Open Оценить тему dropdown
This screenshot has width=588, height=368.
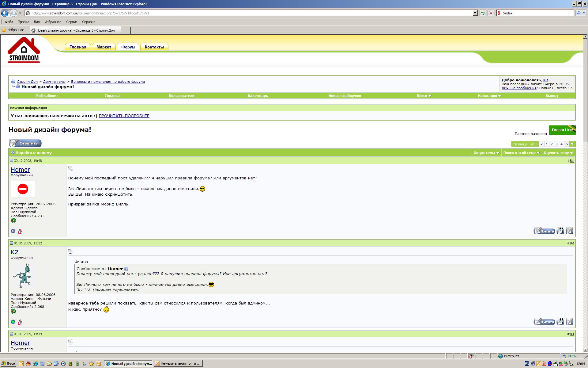point(558,153)
